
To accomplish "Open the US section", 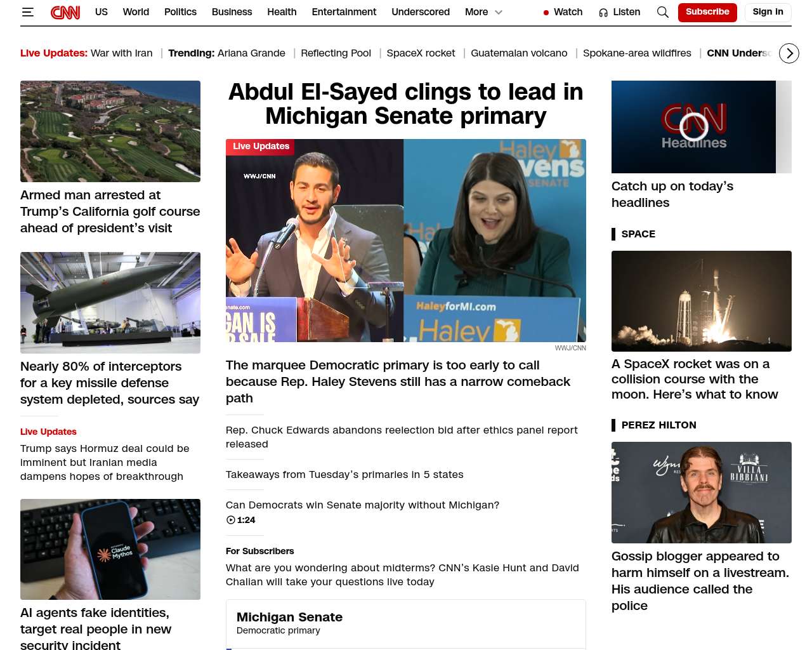I will click(x=101, y=12).
